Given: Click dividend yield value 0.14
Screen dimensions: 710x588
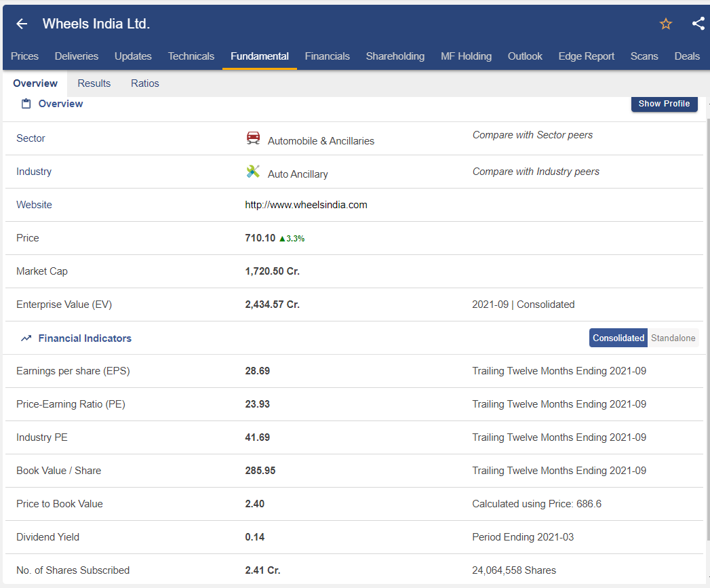Looking at the screenshot, I should tap(254, 537).
